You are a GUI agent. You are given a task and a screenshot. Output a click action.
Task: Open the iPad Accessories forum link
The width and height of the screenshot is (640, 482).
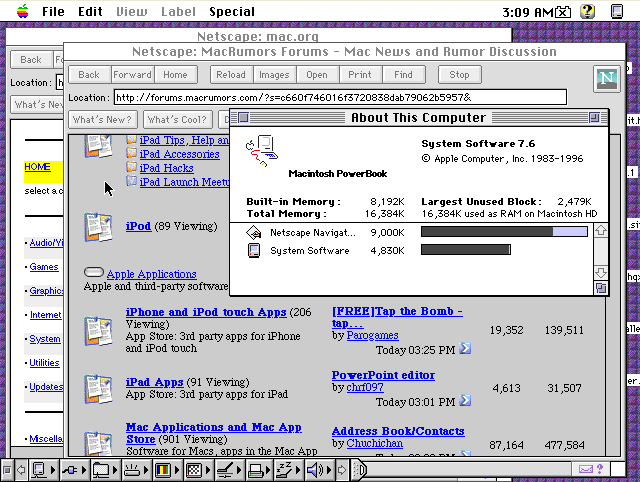(180, 154)
